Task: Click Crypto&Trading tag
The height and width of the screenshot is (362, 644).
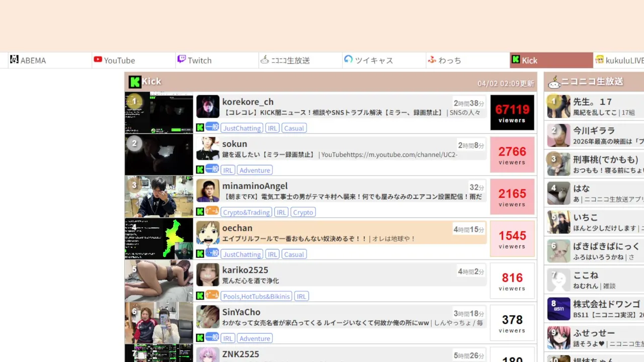Action: click(247, 212)
